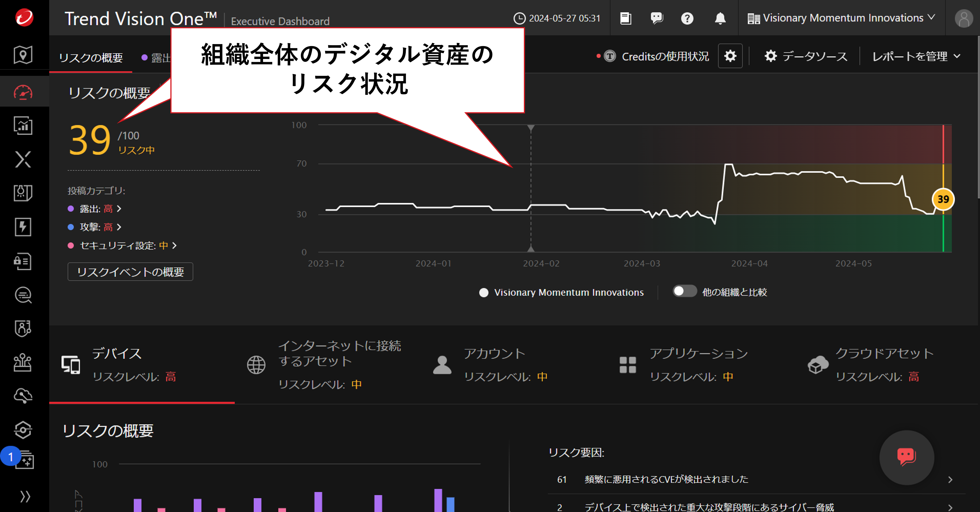
Task: Expand the 露出: 高 category chevron
Action: coord(119,209)
